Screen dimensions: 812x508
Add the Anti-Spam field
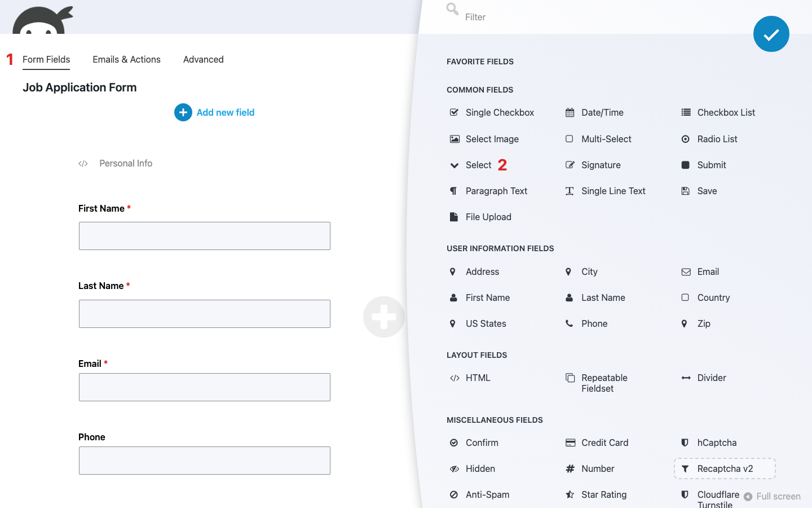[x=479, y=494]
